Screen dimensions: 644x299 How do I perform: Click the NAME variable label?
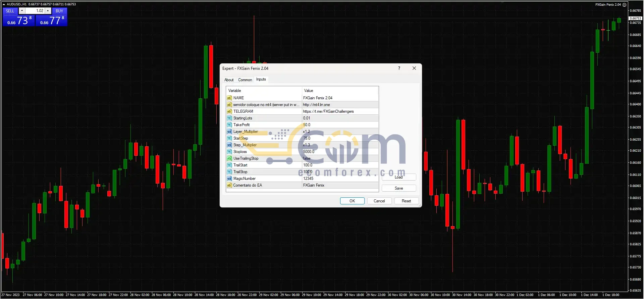click(238, 98)
